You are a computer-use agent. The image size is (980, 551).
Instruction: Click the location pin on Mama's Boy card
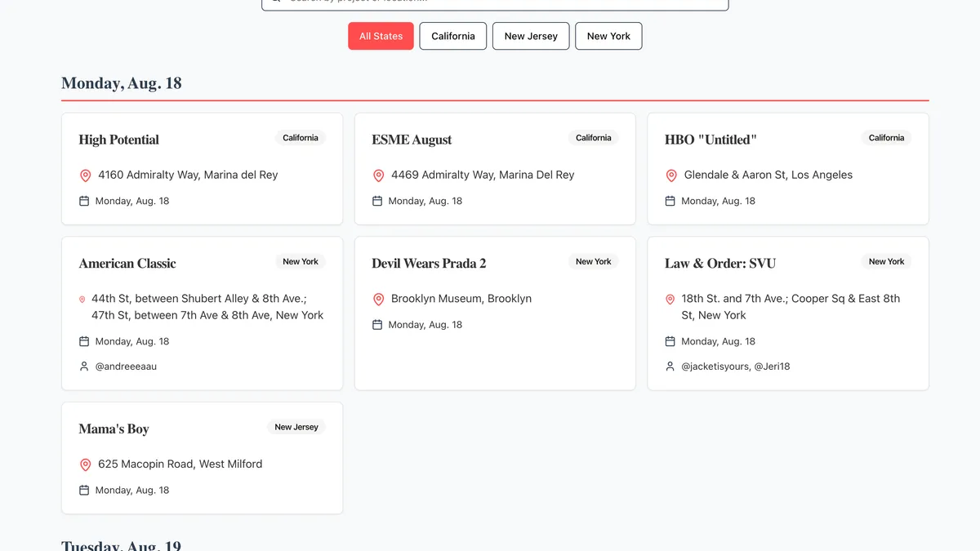click(x=85, y=464)
